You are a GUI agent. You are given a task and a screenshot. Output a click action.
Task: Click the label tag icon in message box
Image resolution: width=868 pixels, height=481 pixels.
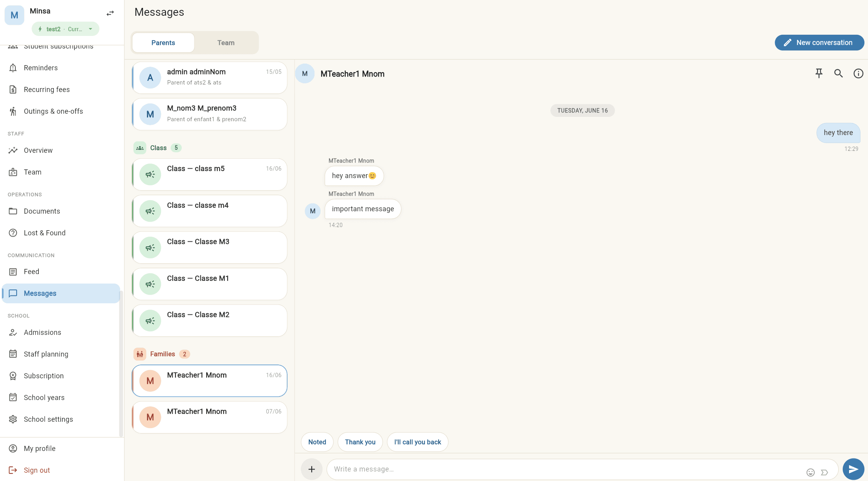coord(825,472)
